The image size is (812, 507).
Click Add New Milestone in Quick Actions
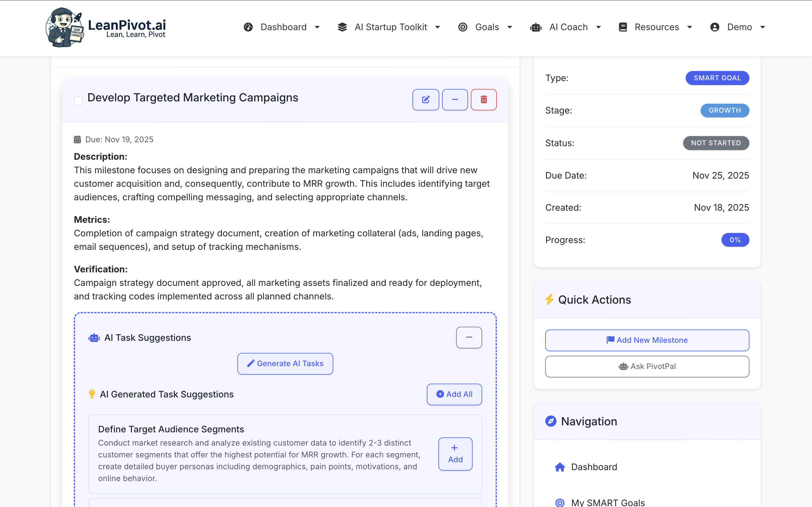(x=647, y=340)
